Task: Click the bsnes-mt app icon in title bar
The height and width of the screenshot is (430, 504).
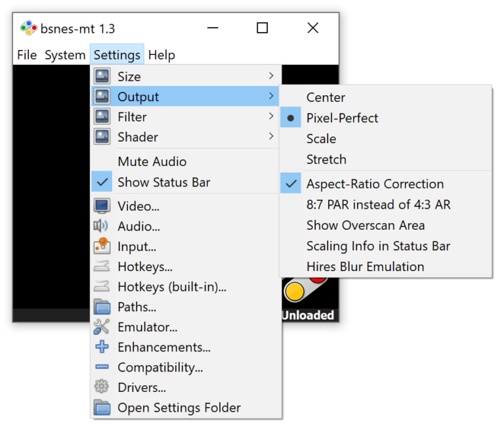Action: 28,28
